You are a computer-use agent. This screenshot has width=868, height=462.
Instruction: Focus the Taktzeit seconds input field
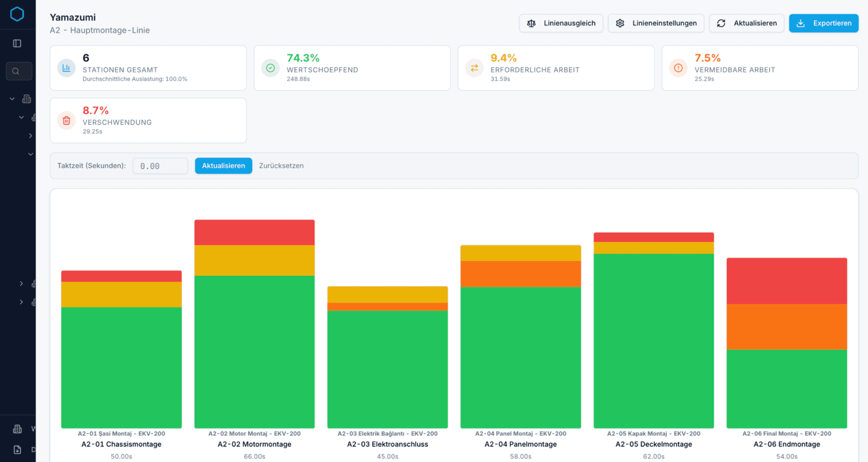coord(160,166)
